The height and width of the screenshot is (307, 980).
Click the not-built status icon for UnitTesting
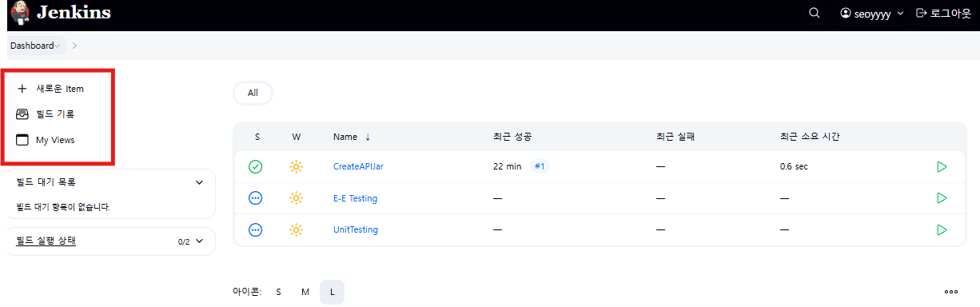click(256, 229)
